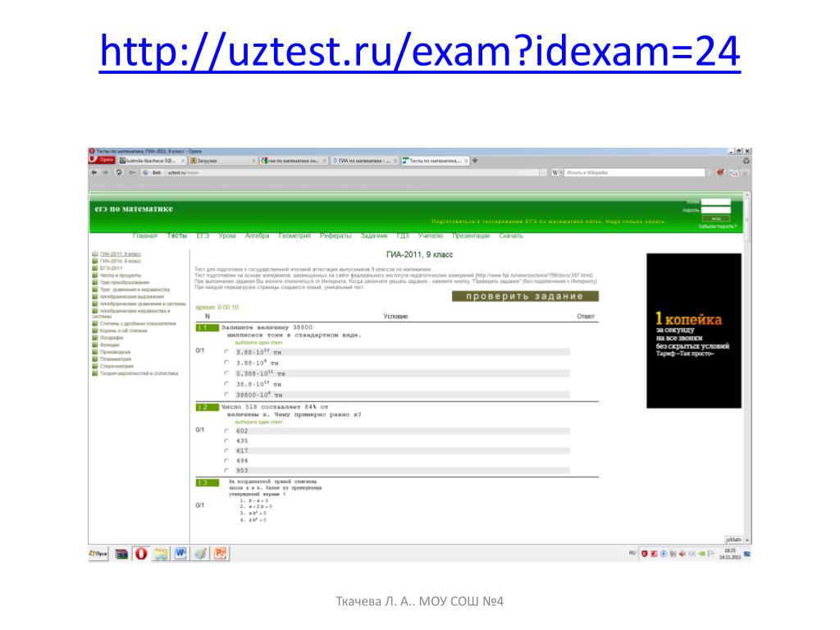Open 'Алгебраические выражения' sidebar item

[132, 296]
